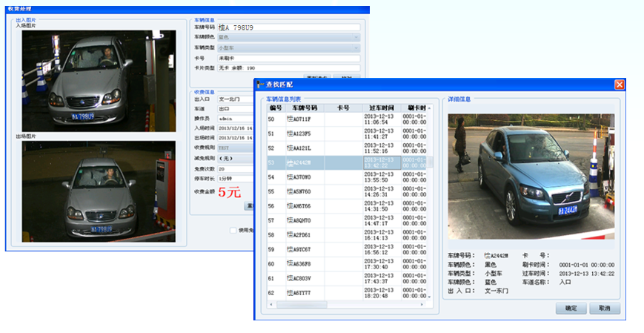This screenshot has width=644, height=333.
Task: Click the 入场图片 entry photo
Action: [x=98, y=81]
